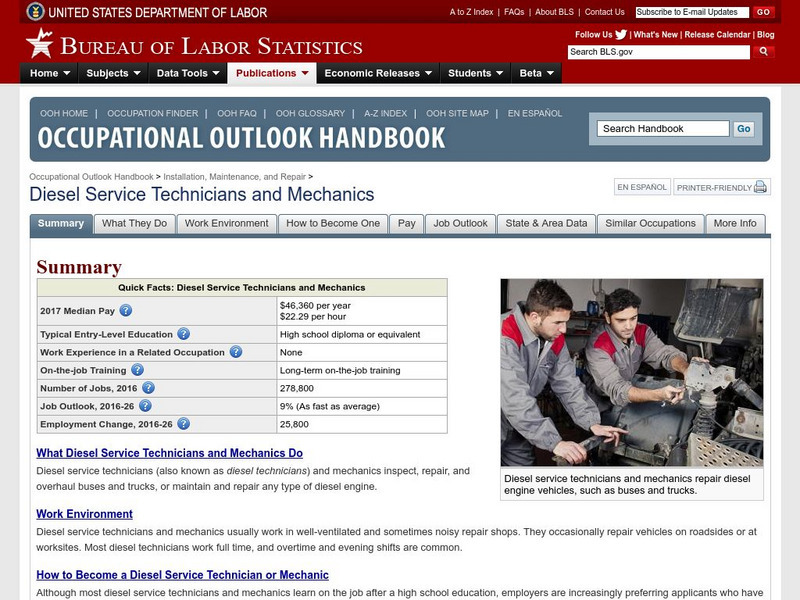Click the diesel mechanics photo

point(632,372)
